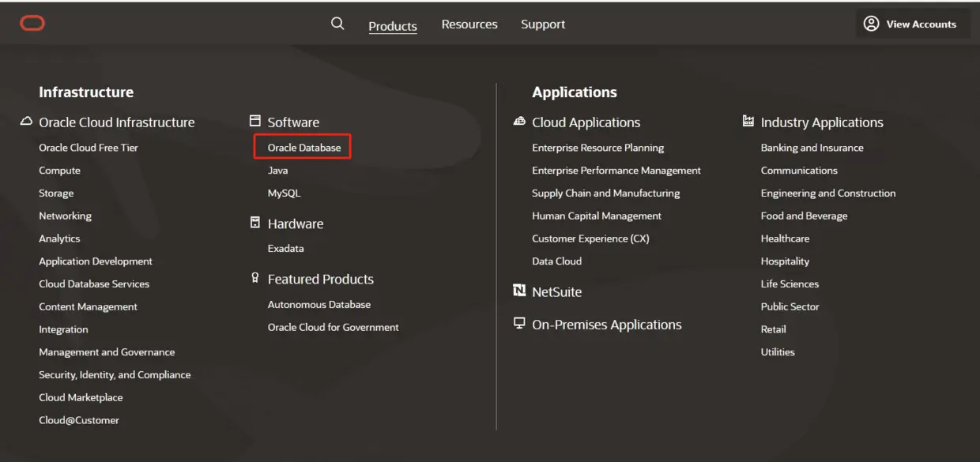
Task: Choose the MySQL software link
Action: tap(284, 193)
